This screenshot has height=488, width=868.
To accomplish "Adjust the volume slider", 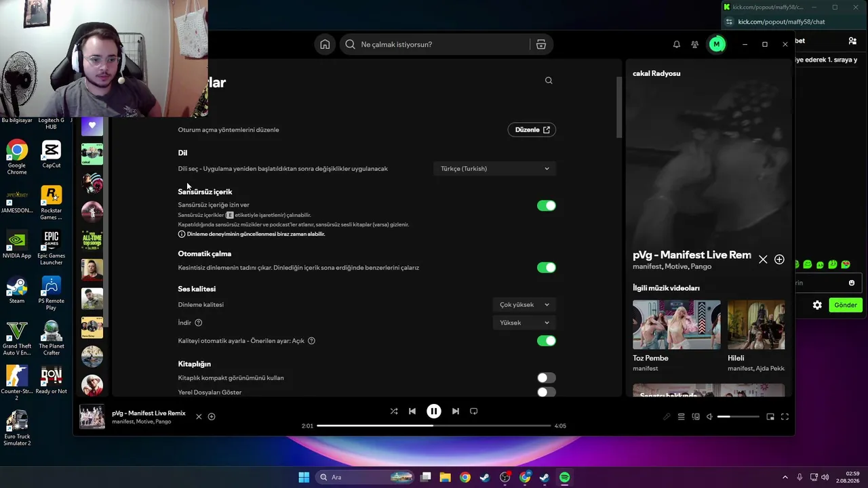I will pyautogui.click(x=738, y=417).
